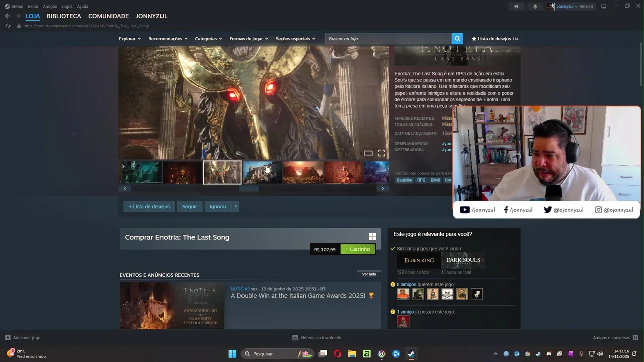Click the Difícil tag
Screen dimensions: 644x362
435,180
